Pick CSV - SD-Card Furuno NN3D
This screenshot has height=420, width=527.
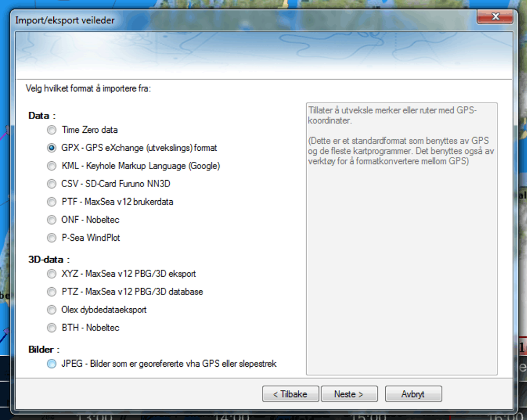pyautogui.click(x=52, y=184)
